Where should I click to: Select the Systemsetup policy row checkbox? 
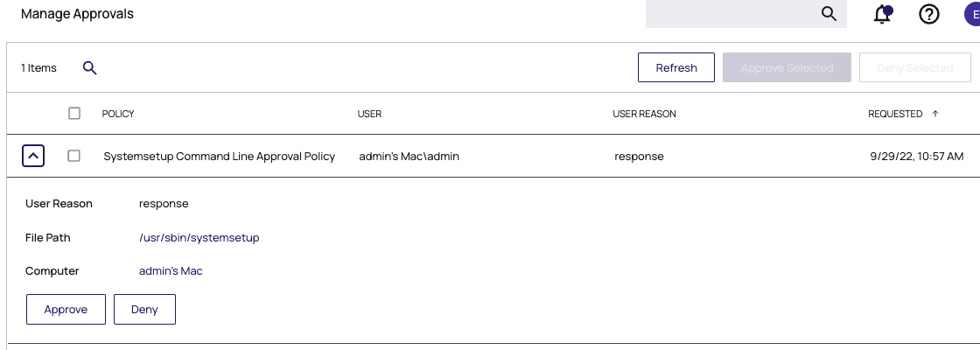tap(74, 156)
